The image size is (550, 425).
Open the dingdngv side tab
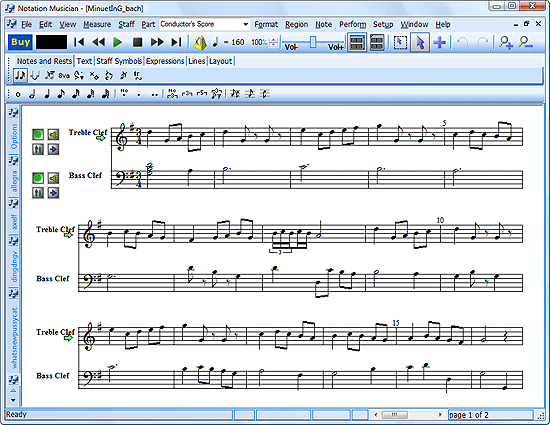(14, 266)
